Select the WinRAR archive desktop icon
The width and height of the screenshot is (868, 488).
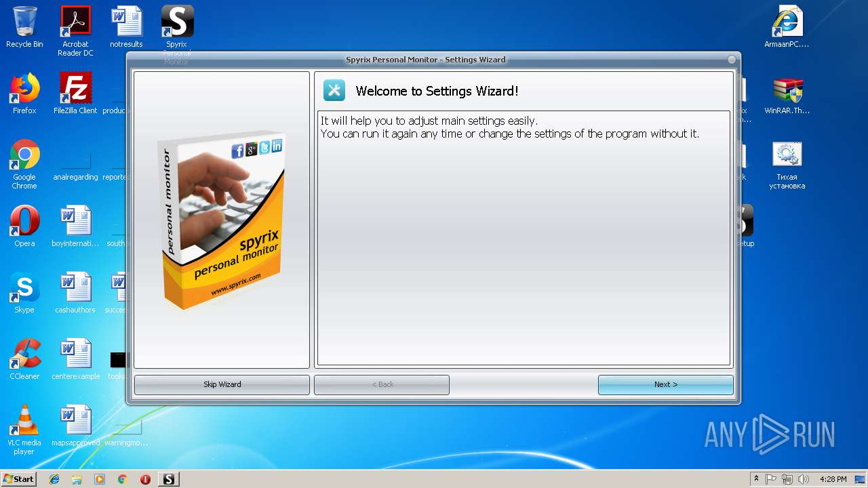coord(787,94)
